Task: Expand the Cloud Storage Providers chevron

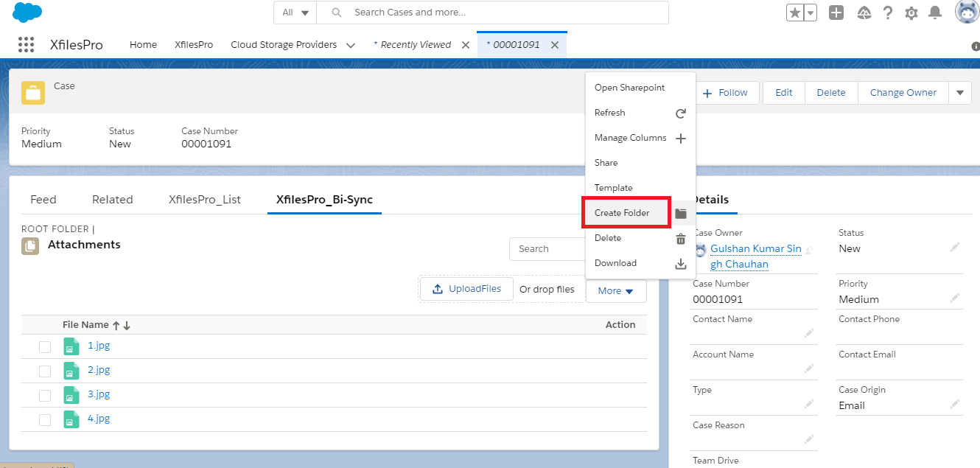Action: [x=351, y=45]
